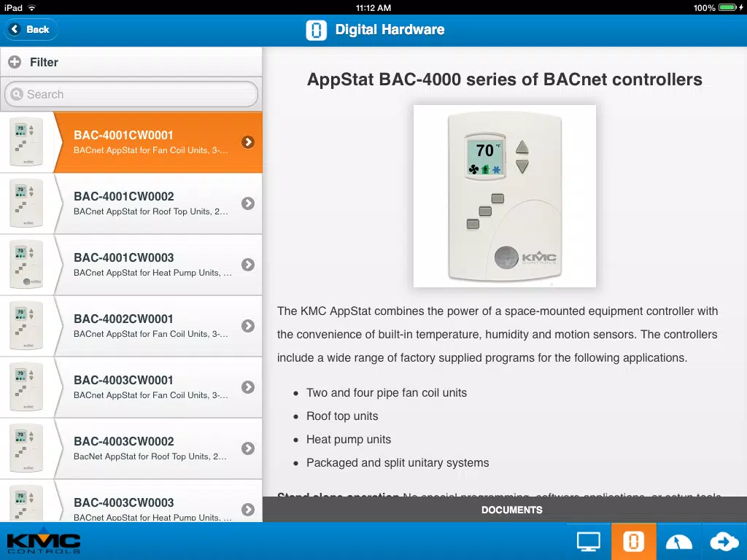
Task: Expand the Filter plus icon
Action: pyautogui.click(x=15, y=62)
